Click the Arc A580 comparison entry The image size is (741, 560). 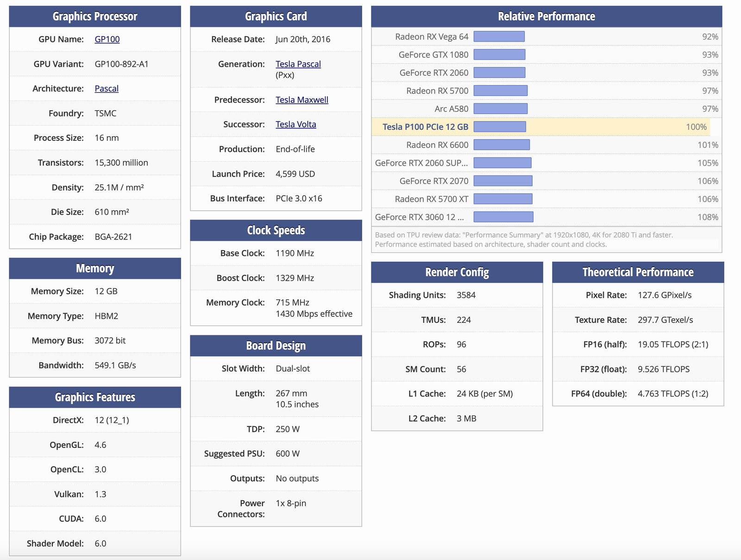point(451,109)
